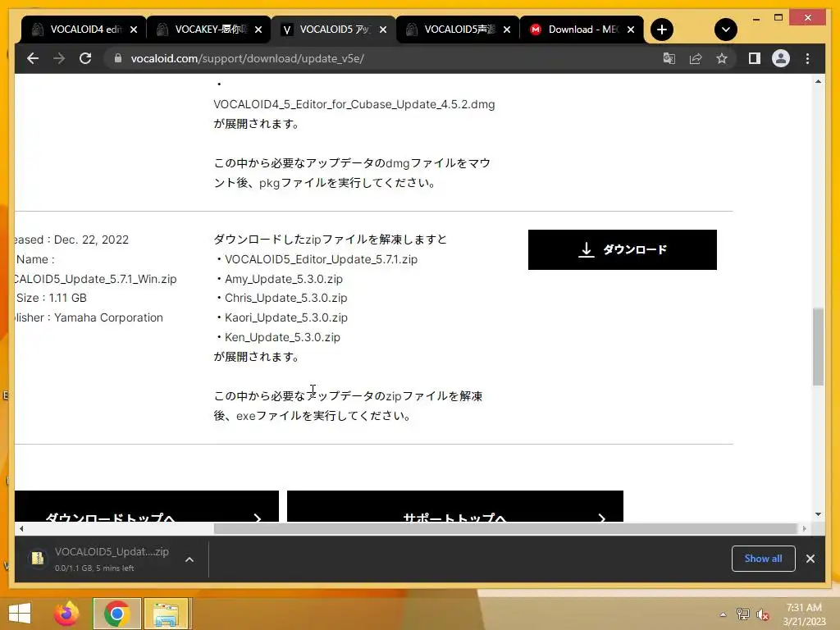840x630 pixels.
Task: Click the vertical scrollbar thumb
Action: tap(818, 347)
